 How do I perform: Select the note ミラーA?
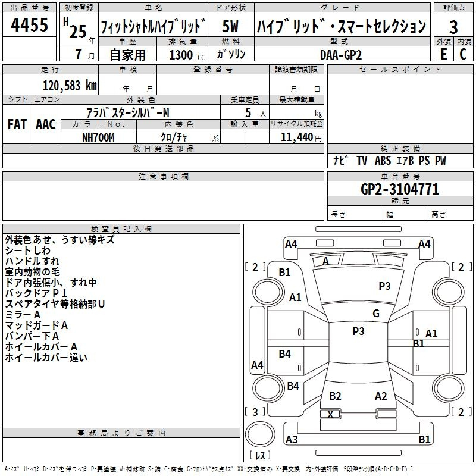[x=23, y=315]
